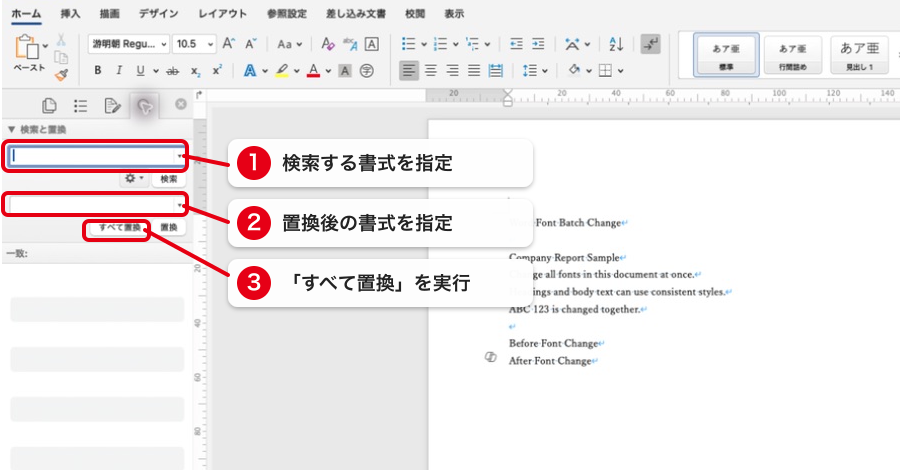Apply character border with the boxed A icon
900x470 pixels.
pyautogui.click(x=371, y=44)
